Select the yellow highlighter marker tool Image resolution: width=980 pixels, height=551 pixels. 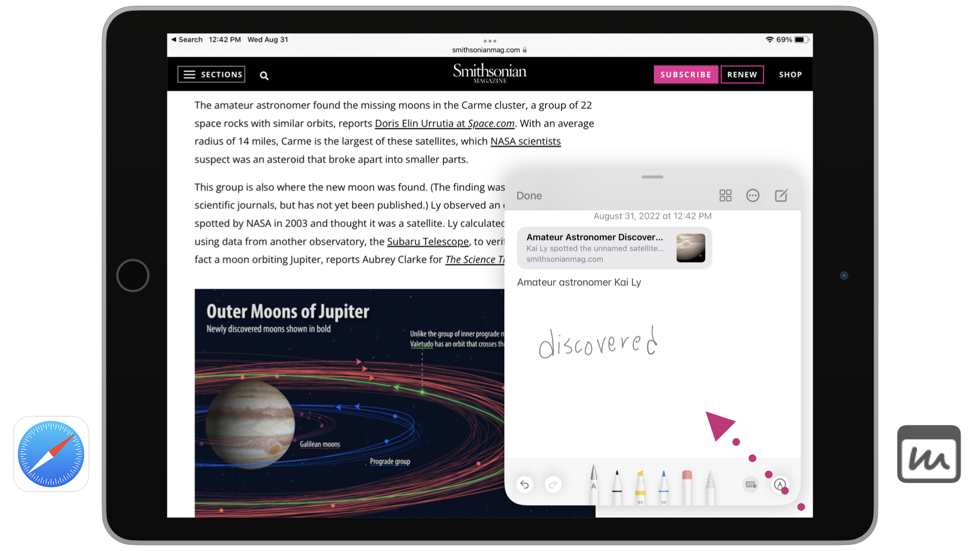[x=640, y=487]
